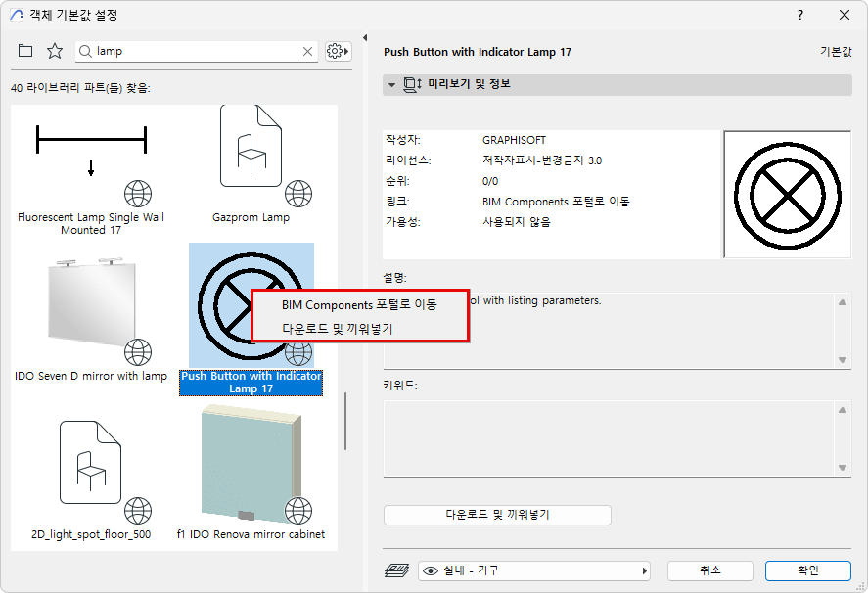Click globe icon on f1 IDO Renova cabinet
Viewport: 868px width, 593px height.
298,511
